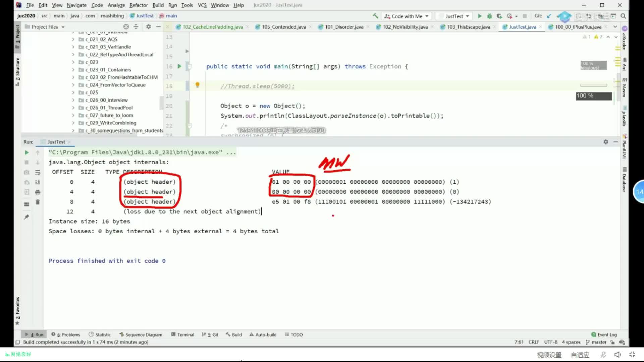Viewport: 644px width, 362px height.
Task: Click the master git branch widget
Action: coord(596,342)
